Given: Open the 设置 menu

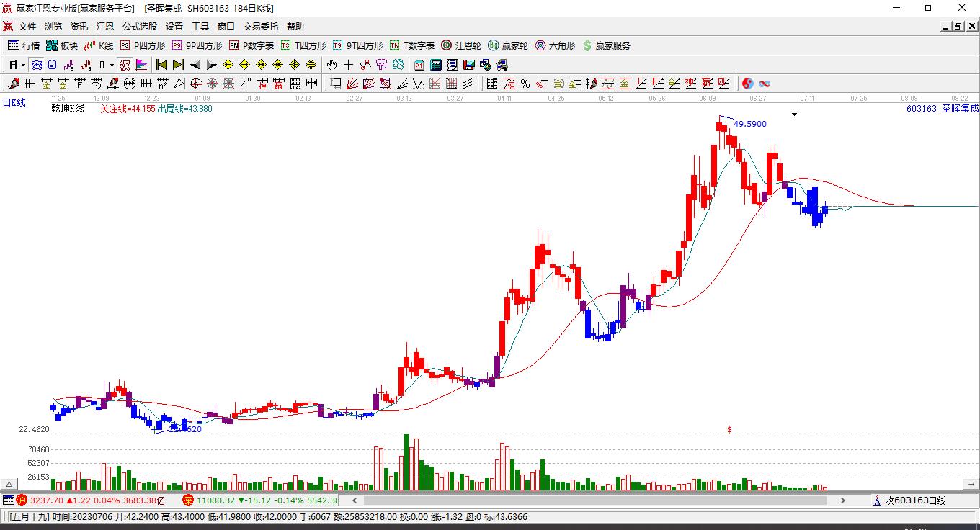Looking at the screenshot, I should pos(174,27).
